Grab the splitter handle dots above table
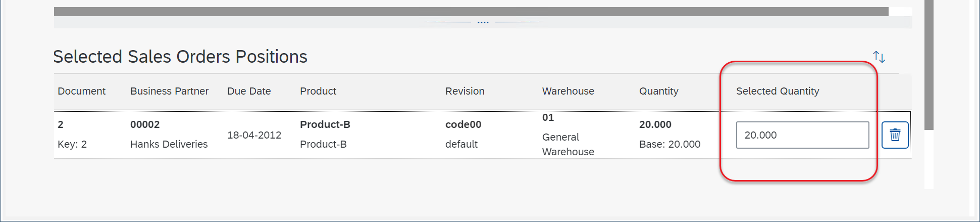This screenshot has height=222, width=980. coord(483,22)
